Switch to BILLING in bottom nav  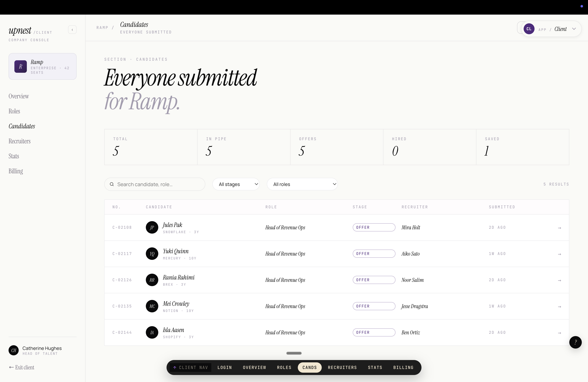(x=403, y=368)
